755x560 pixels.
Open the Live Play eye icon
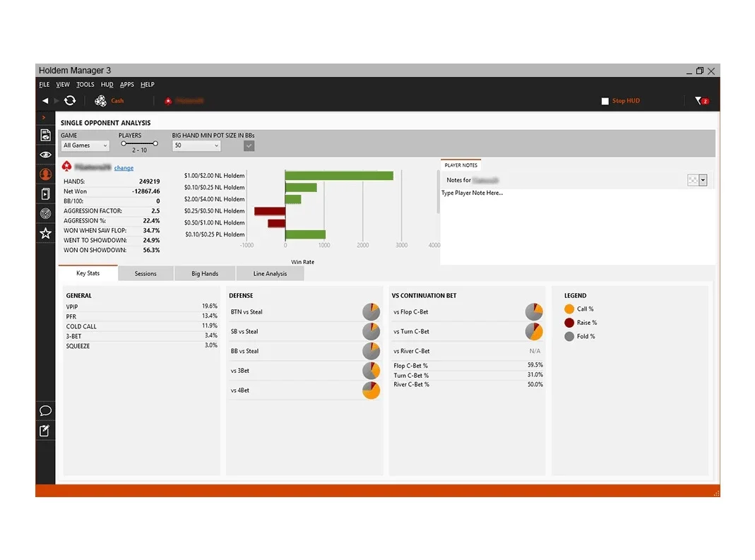click(x=46, y=155)
